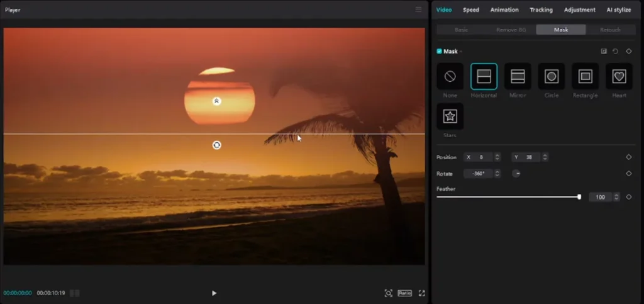Select the Basic sub-tab
644x304 pixels.
point(461,30)
